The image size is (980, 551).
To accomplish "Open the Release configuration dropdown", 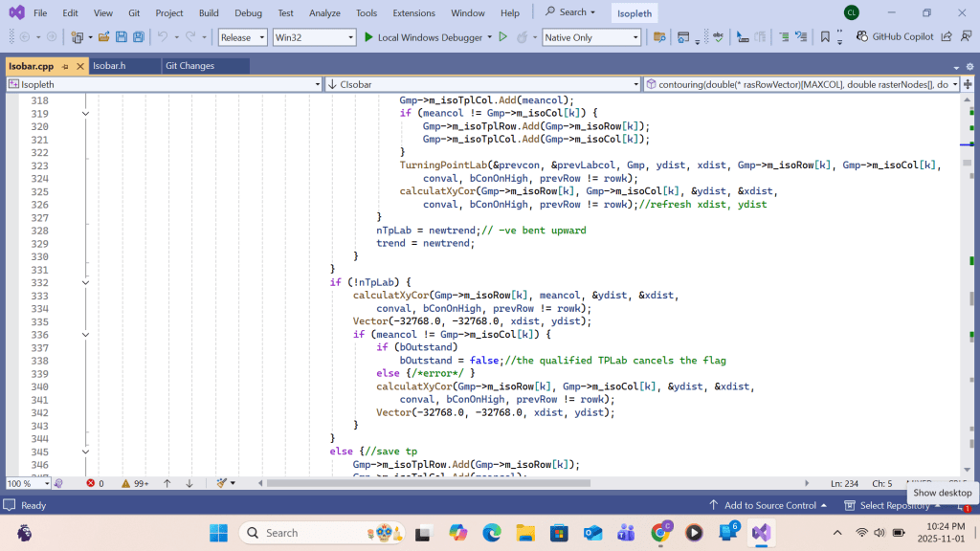I will pos(242,37).
